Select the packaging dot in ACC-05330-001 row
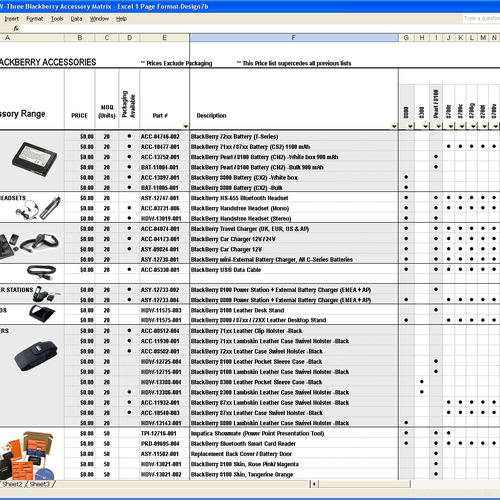The width and height of the screenshot is (500, 500). click(x=129, y=269)
